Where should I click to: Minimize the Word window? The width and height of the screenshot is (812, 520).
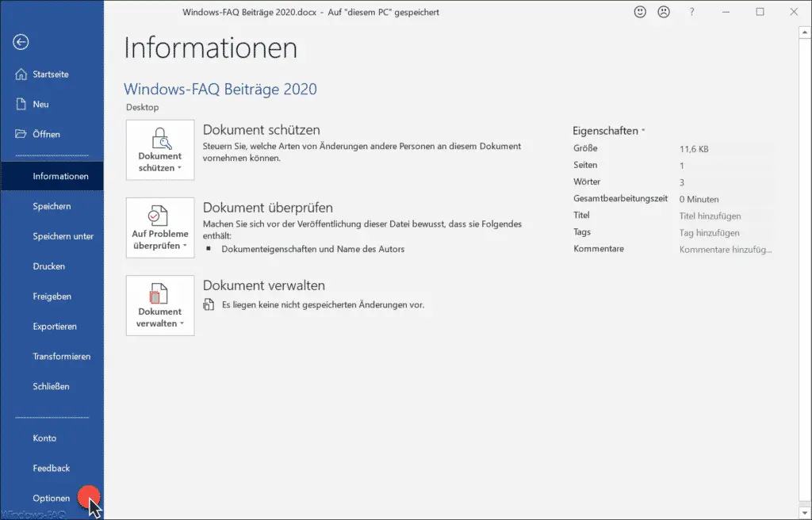click(x=726, y=11)
